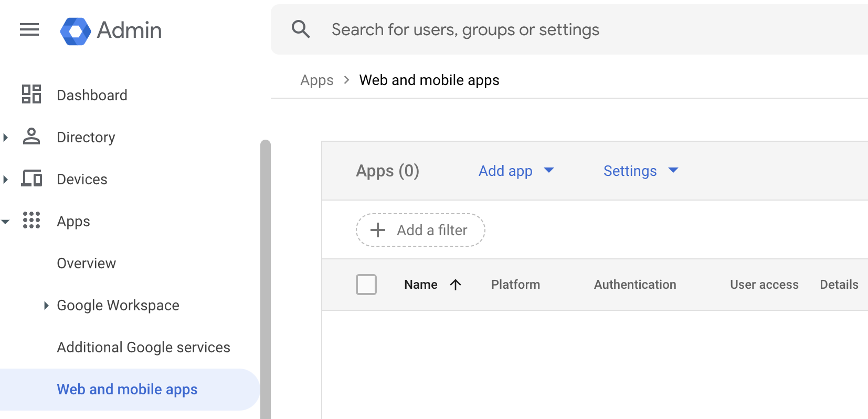868x419 pixels.
Task: Select Overview in the sidebar
Action: pos(87,263)
